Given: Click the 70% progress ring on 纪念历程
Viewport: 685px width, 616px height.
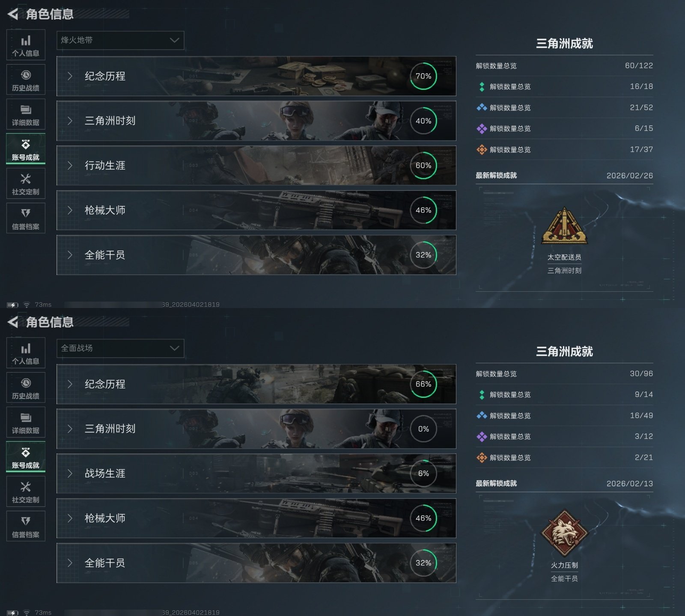Looking at the screenshot, I should [x=423, y=76].
